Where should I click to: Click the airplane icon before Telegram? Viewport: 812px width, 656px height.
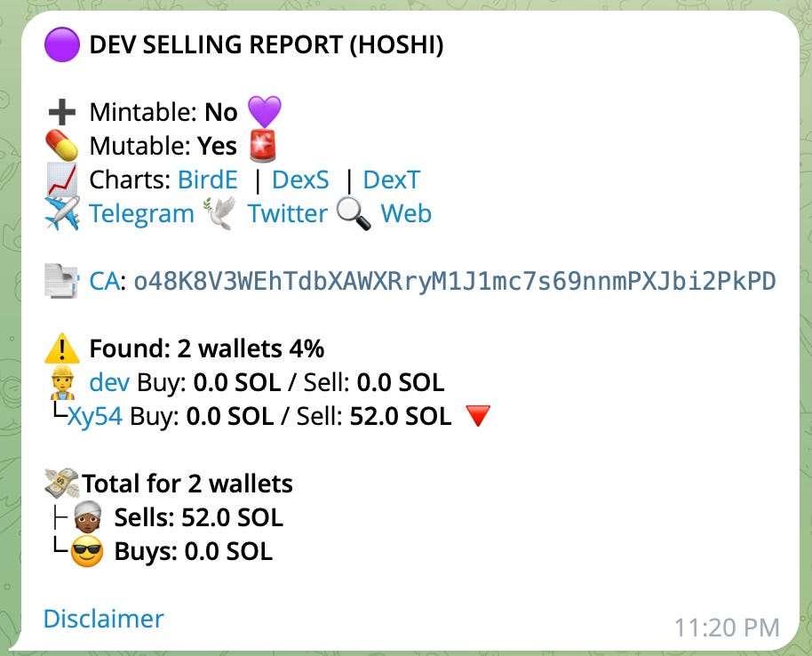(x=60, y=212)
